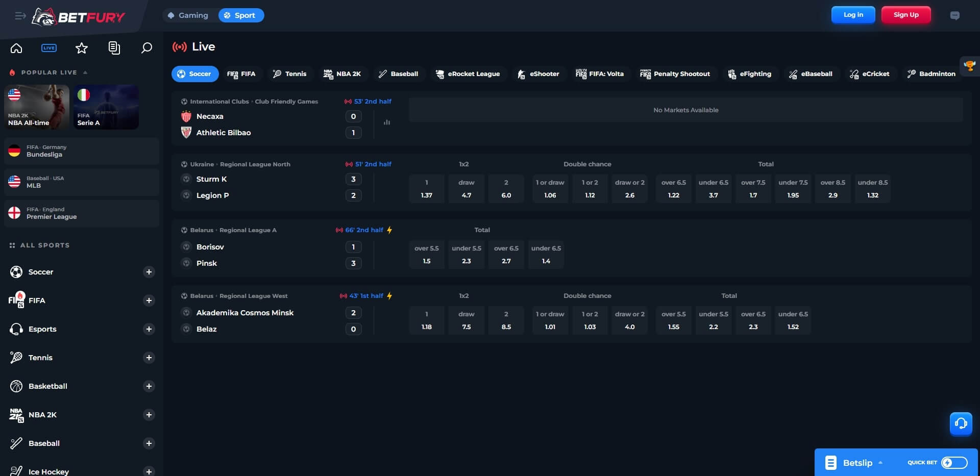Bet on Sturm K to win at 1.37
Screen dimensions: 980x476
[427, 189]
